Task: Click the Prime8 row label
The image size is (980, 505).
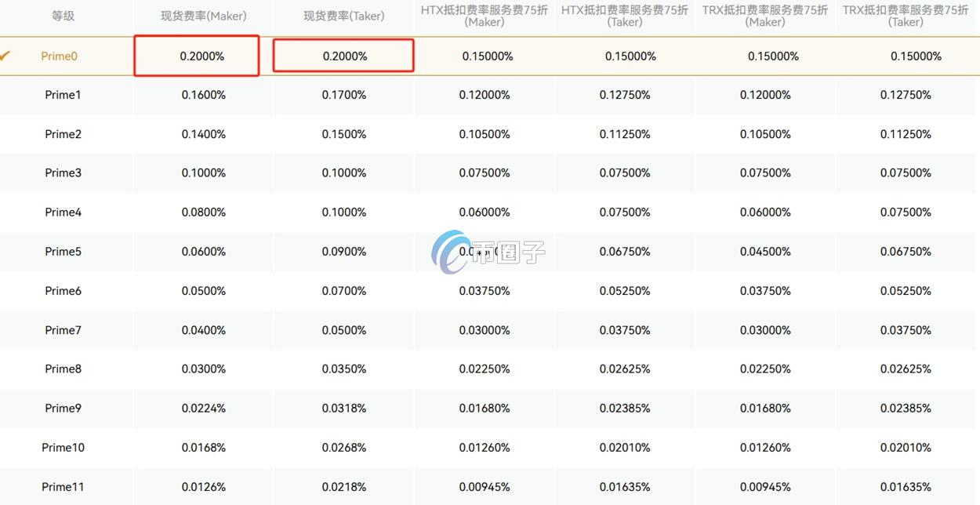Action: coord(63,369)
